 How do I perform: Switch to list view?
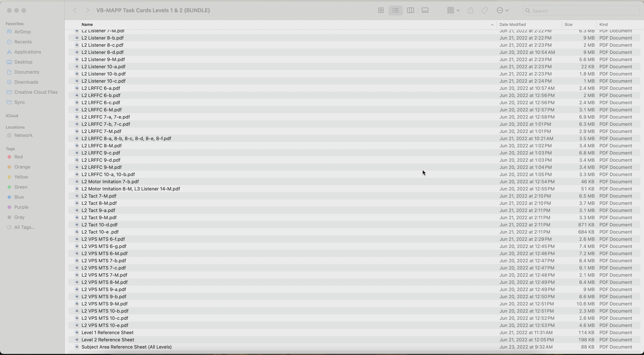point(395,10)
